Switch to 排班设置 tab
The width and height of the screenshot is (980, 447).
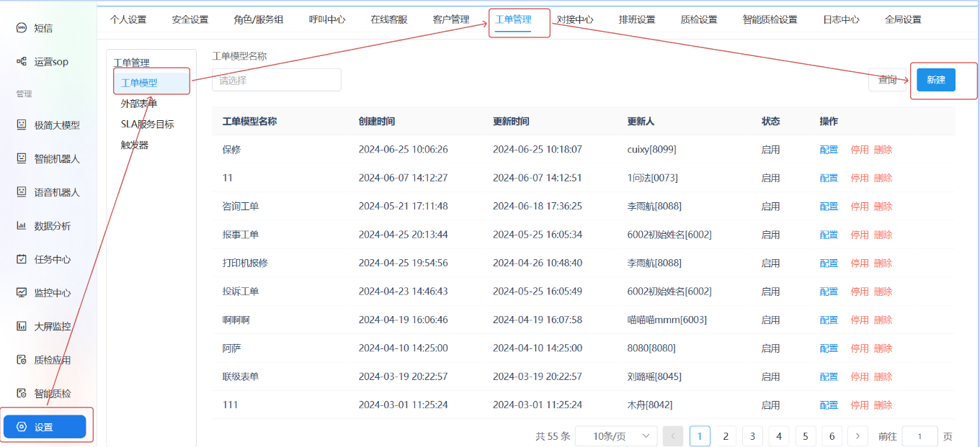tap(637, 19)
